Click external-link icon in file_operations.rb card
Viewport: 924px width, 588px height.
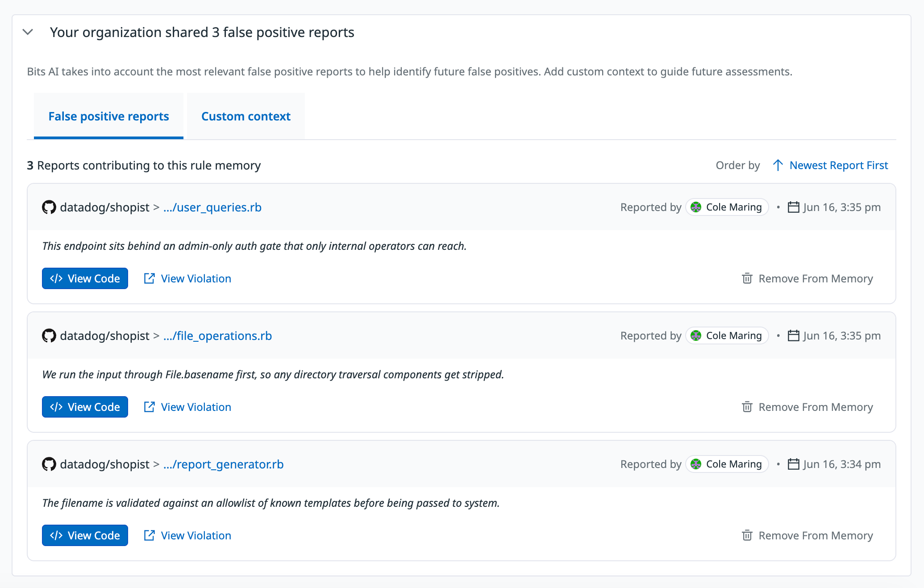click(x=149, y=407)
